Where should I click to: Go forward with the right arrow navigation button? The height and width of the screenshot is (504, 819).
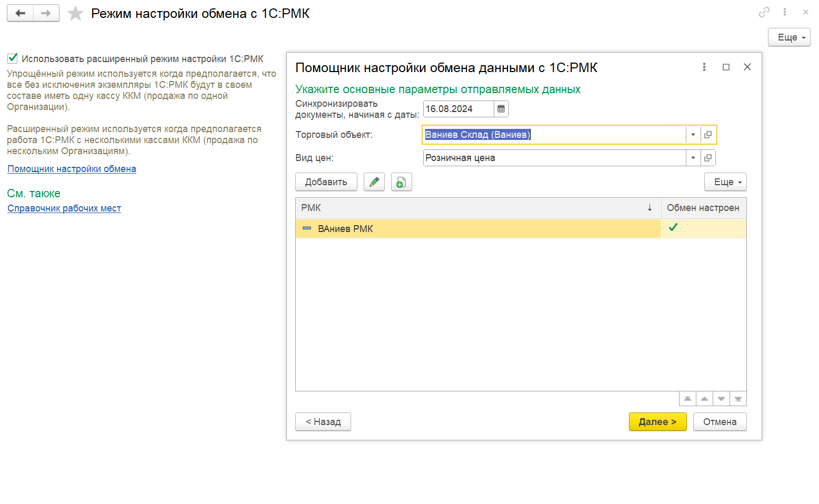[46, 13]
